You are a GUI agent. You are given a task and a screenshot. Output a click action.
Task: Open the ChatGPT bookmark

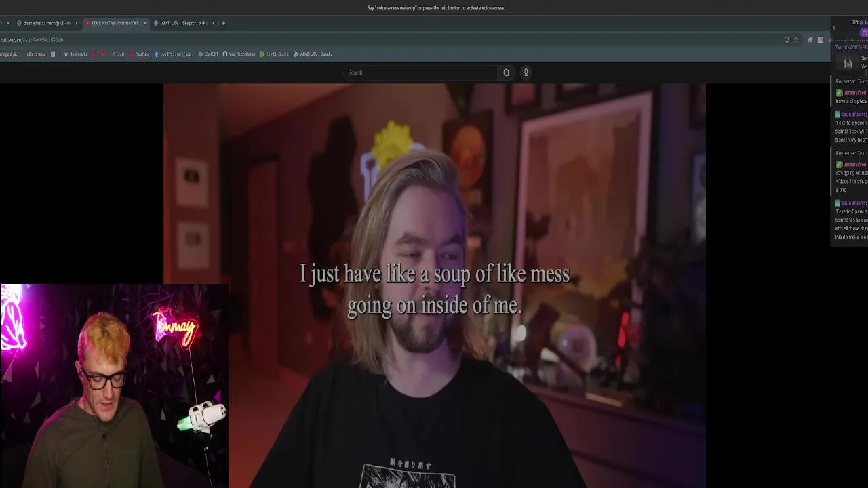coord(209,54)
